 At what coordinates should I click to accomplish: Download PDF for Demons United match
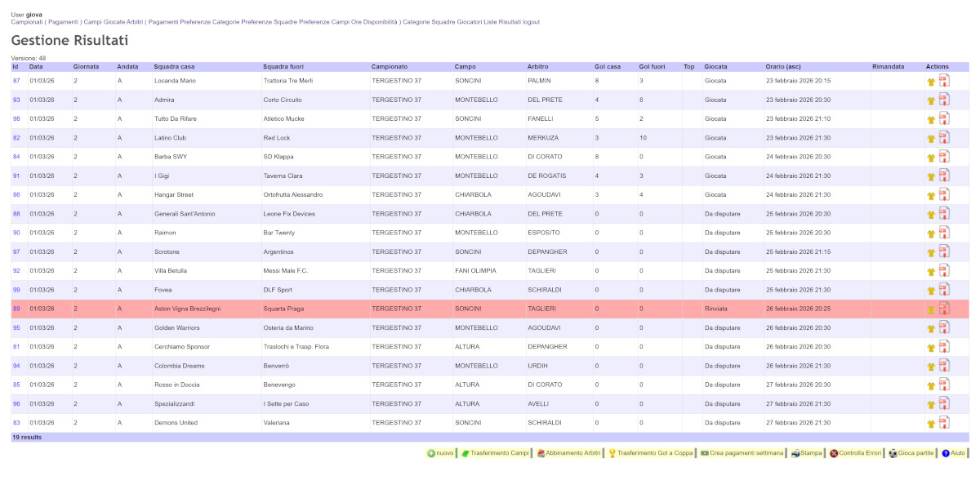click(x=944, y=422)
